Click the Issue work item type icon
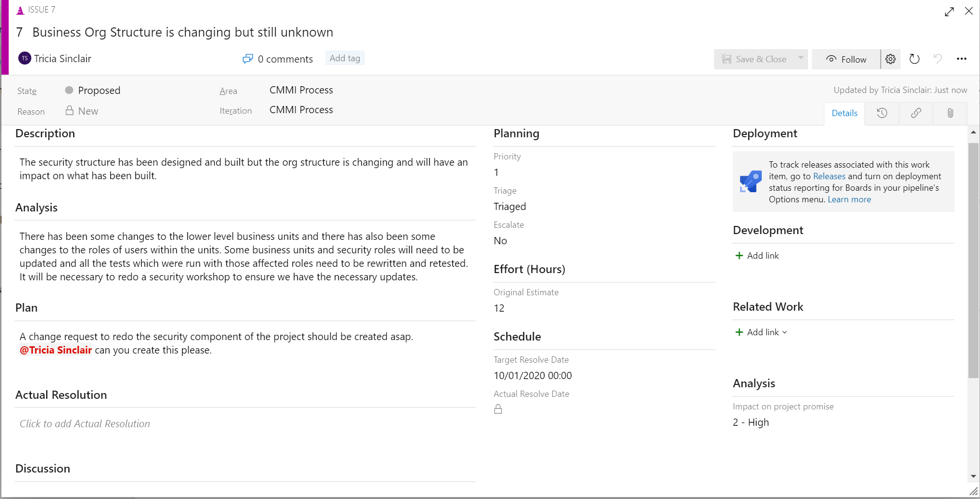The height and width of the screenshot is (499, 980). [x=19, y=9]
